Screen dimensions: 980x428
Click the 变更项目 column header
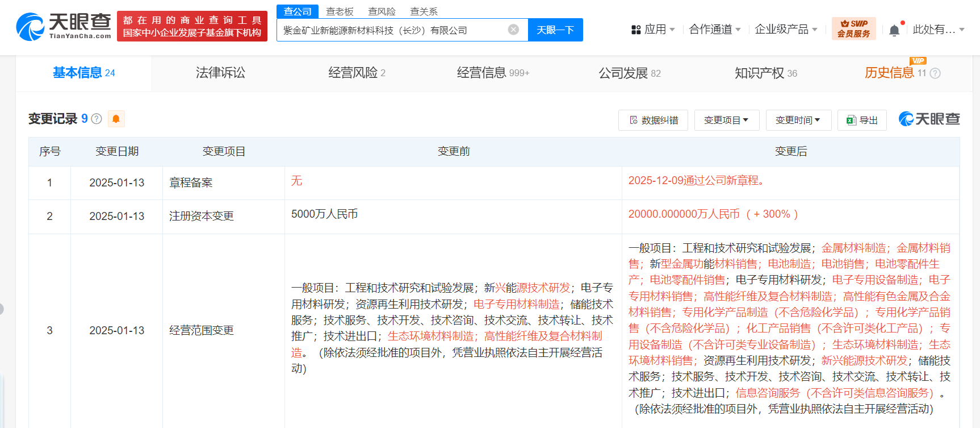tap(224, 151)
